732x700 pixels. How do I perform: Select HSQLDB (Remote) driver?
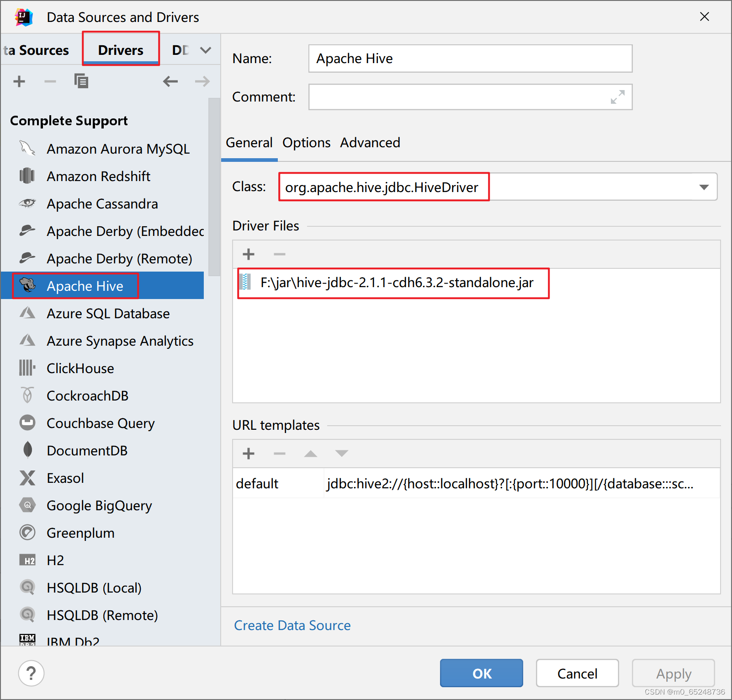[102, 615]
